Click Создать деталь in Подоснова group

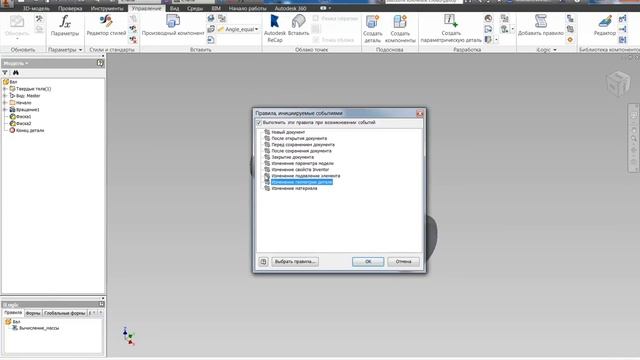(373, 28)
